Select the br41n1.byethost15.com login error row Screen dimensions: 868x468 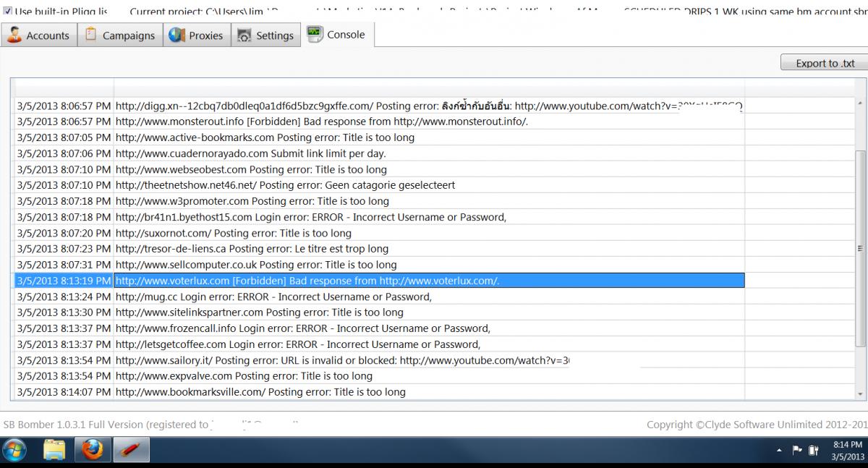(x=380, y=217)
